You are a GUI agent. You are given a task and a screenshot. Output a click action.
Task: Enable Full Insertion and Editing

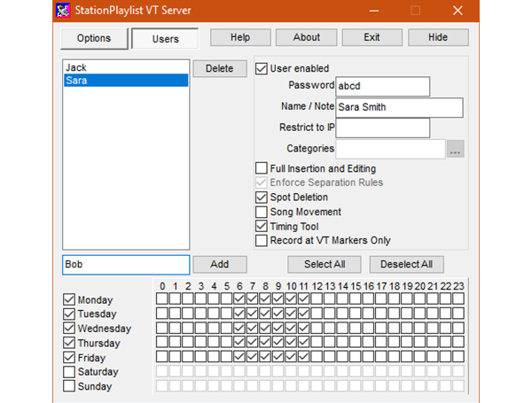[262, 168]
